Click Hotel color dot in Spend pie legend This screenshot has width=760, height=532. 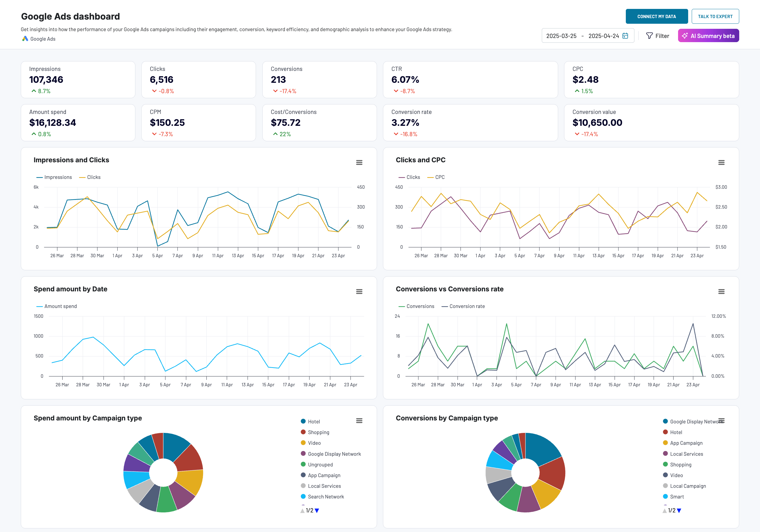click(303, 421)
